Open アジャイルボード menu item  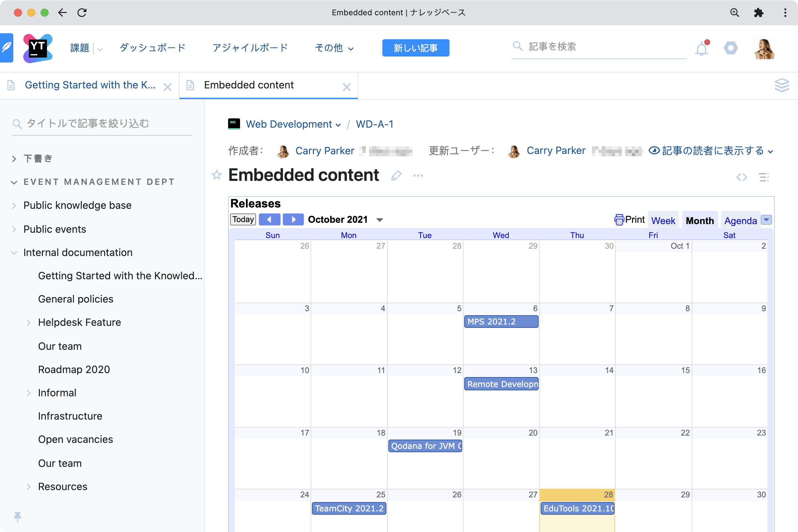pyautogui.click(x=250, y=48)
